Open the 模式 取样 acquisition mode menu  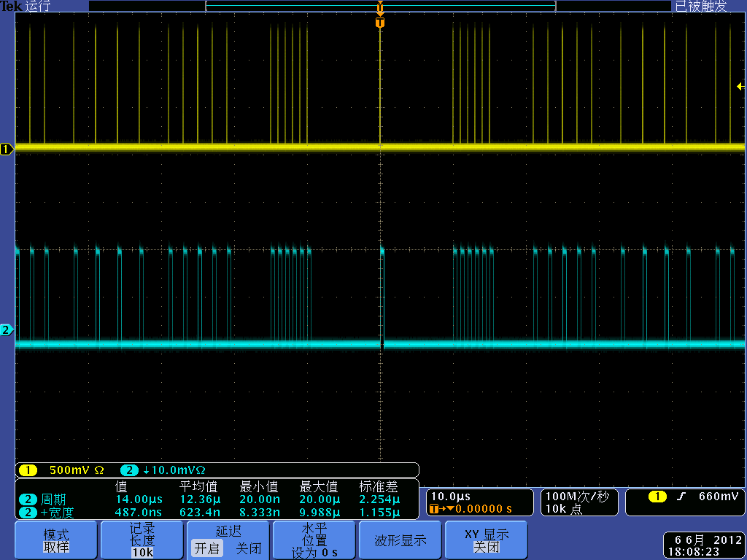(55, 540)
